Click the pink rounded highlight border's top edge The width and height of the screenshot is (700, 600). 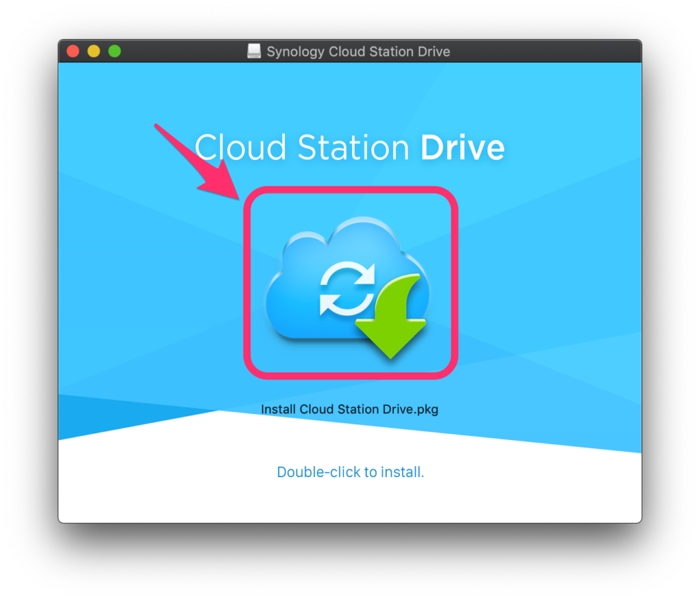point(350,191)
